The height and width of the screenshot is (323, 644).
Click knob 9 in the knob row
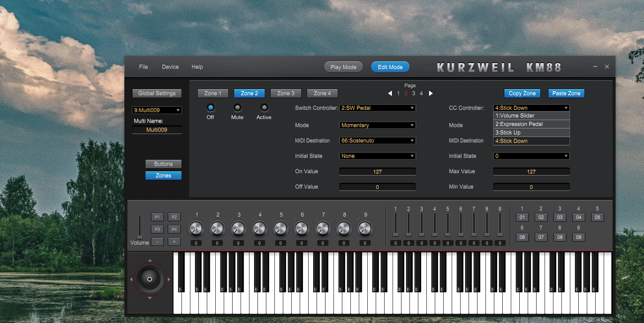tap(365, 229)
